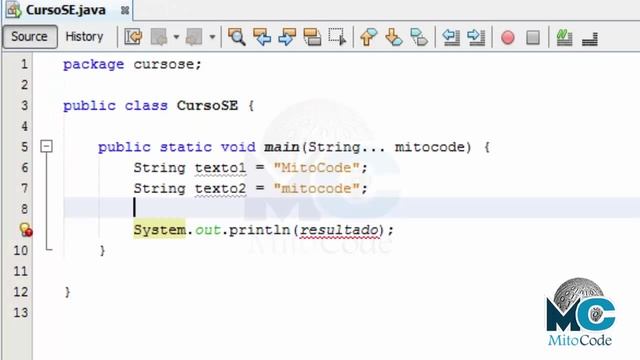Image resolution: width=640 pixels, height=360 pixels.
Task: Start macro recording red button
Action: [508, 38]
